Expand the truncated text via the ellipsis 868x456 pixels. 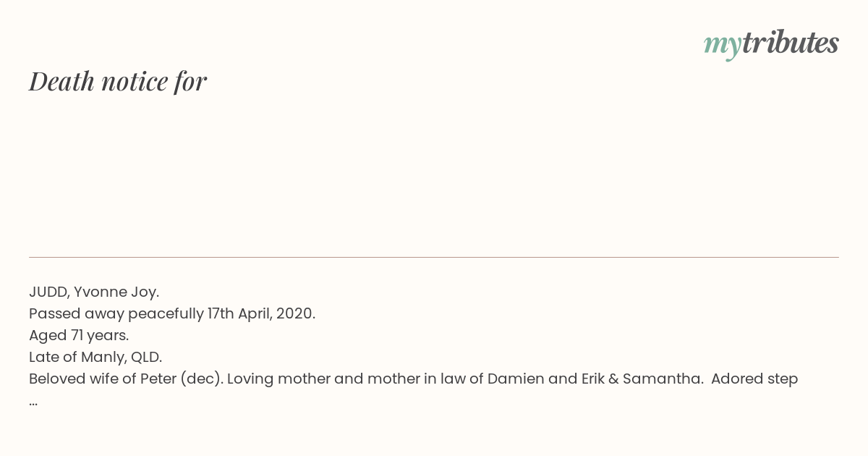click(x=33, y=402)
